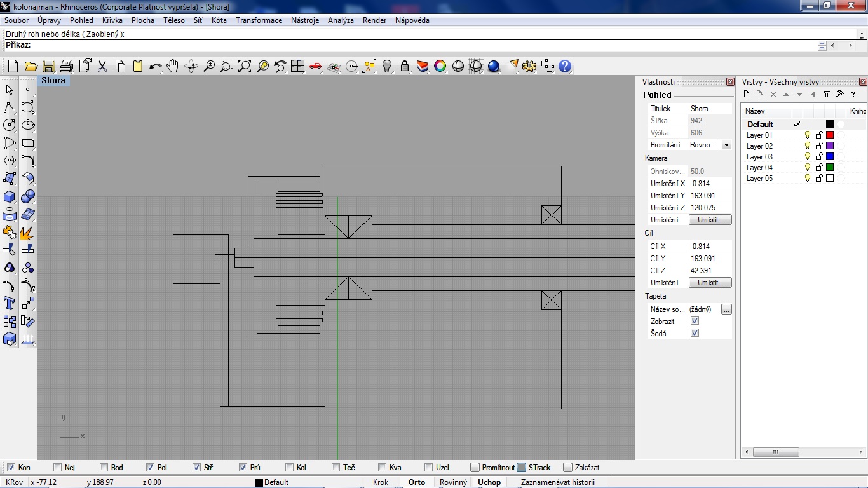Click the red color swatch of Layer 01
Viewport: 868px width, 488px height.
829,135
